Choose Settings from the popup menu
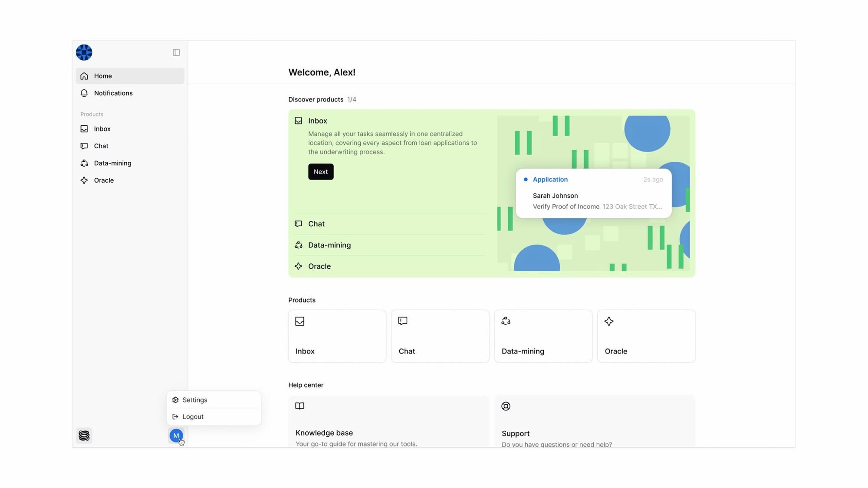 point(195,400)
